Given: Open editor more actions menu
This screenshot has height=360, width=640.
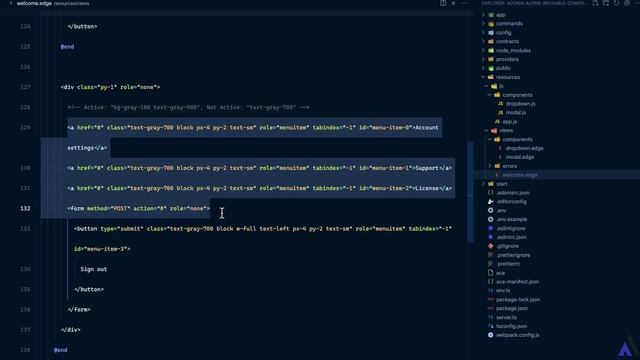Looking at the screenshot, I should 464,3.
